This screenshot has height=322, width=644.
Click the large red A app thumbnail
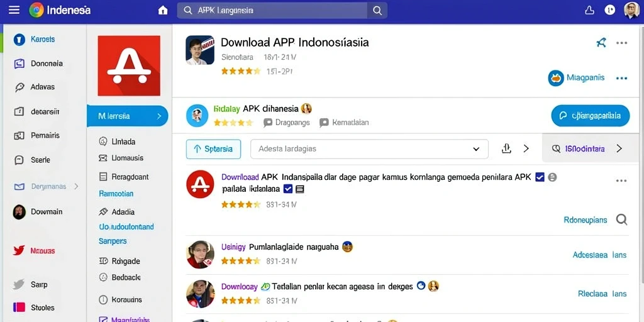(129, 65)
